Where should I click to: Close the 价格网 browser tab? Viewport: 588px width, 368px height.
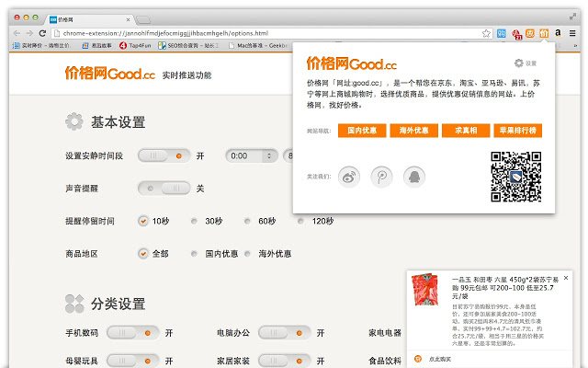click(x=128, y=19)
